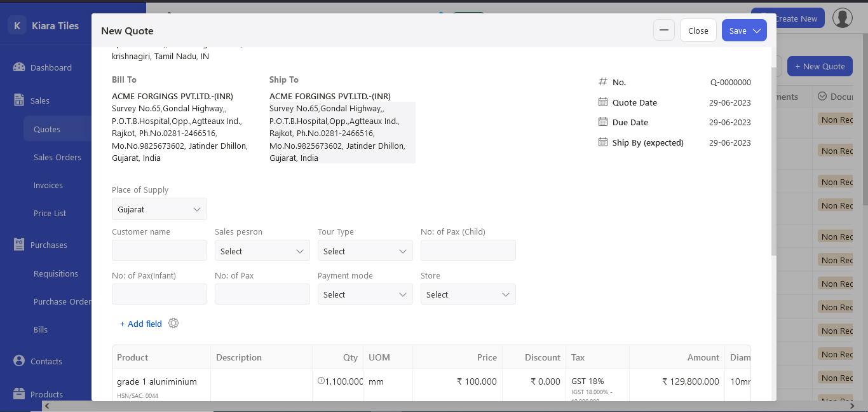Click the Create New button
The height and width of the screenshot is (412, 868).
click(788, 18)
